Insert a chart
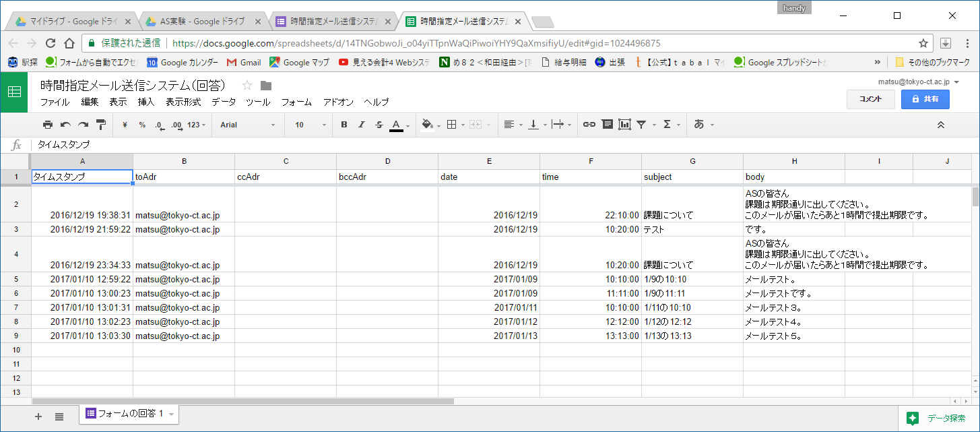Image resolution: width=980 pixels, height=432 pixels. (x=624, y=125)
